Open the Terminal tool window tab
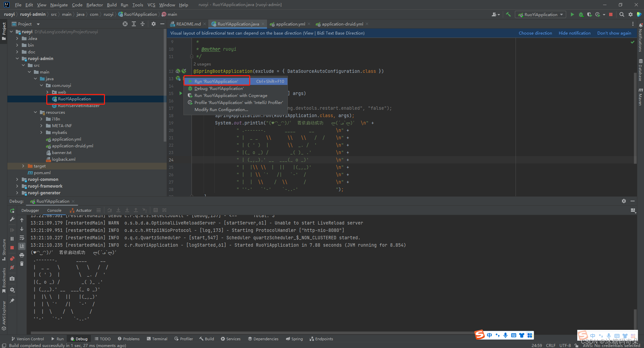 tap(157, 339)
